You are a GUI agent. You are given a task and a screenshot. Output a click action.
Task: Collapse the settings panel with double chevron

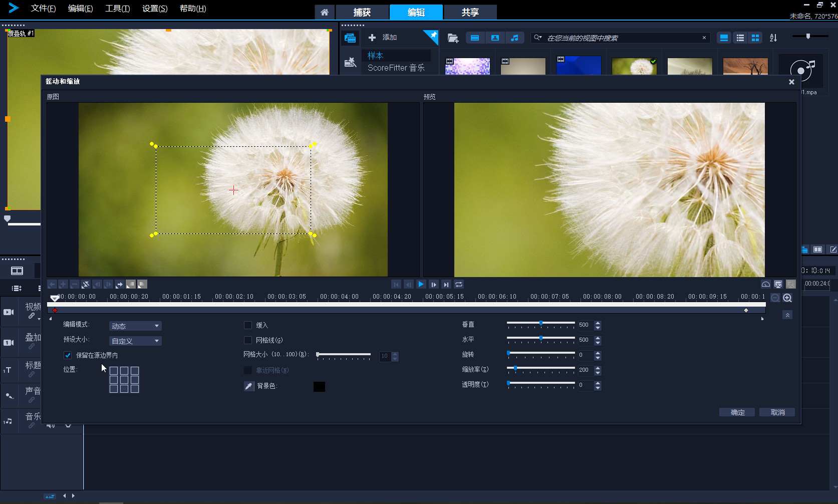(787, 315)
